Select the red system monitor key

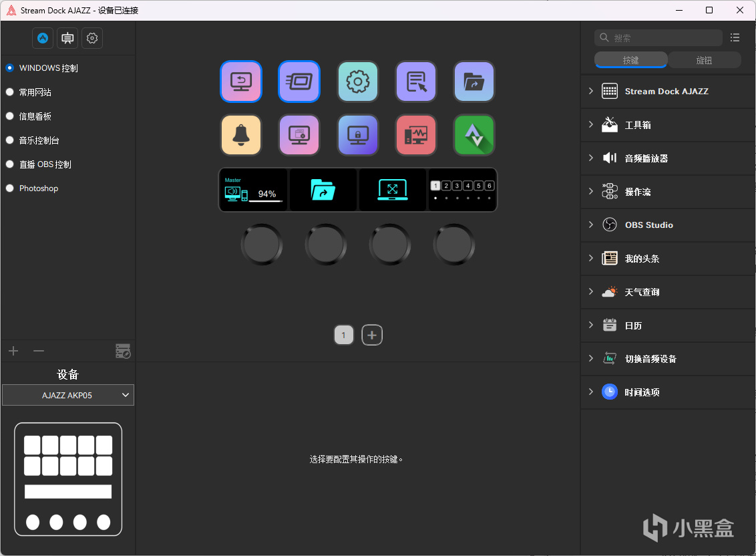tap(416, 135)
